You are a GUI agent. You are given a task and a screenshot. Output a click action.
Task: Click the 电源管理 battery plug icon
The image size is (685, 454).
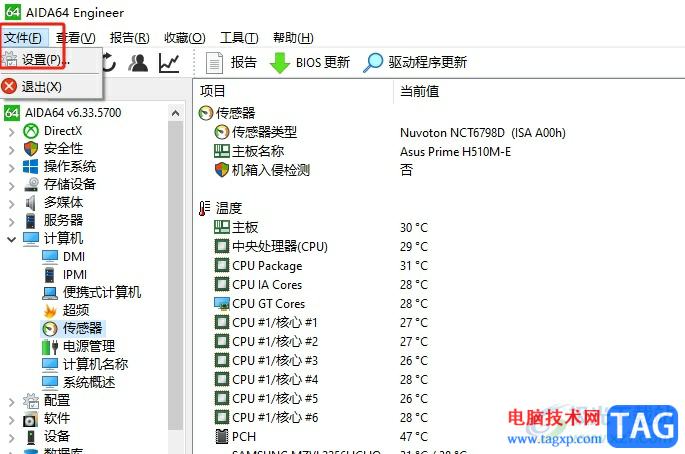pos(50,347)
